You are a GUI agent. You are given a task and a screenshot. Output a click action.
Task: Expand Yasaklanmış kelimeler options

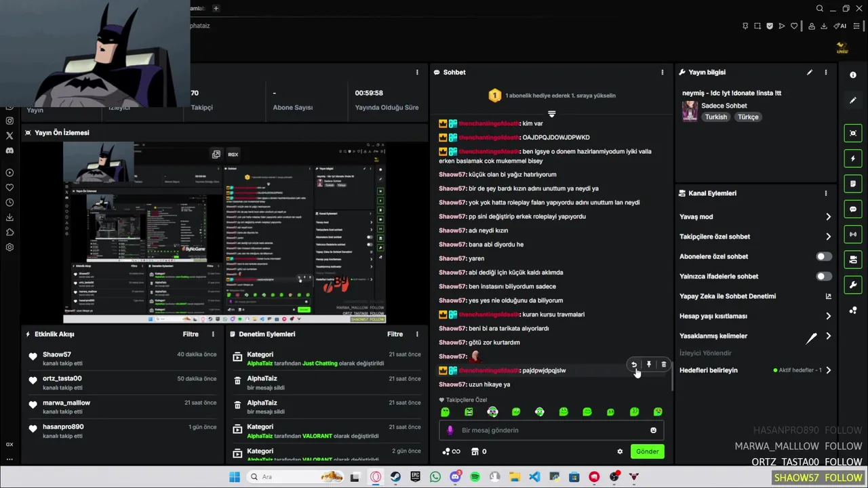click(828, 336)
